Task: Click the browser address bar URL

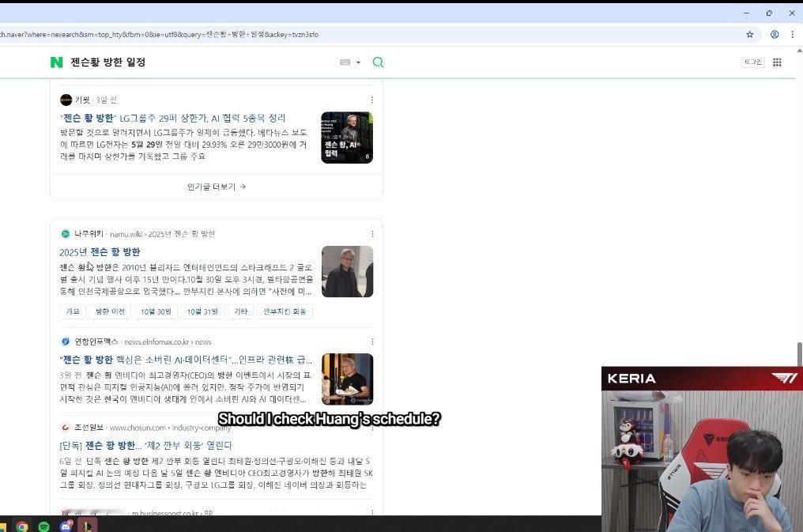Action: pyautogui.click(x=159, y=34)
